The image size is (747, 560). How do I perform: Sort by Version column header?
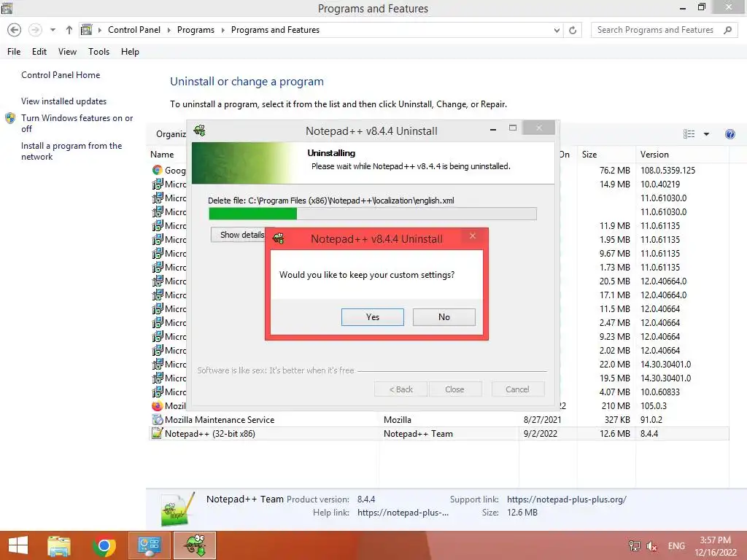(654, 155)
